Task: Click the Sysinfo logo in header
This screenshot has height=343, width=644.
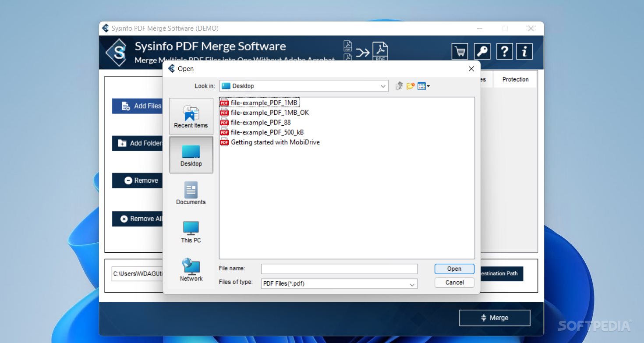Action: click(x=117, y=52)
